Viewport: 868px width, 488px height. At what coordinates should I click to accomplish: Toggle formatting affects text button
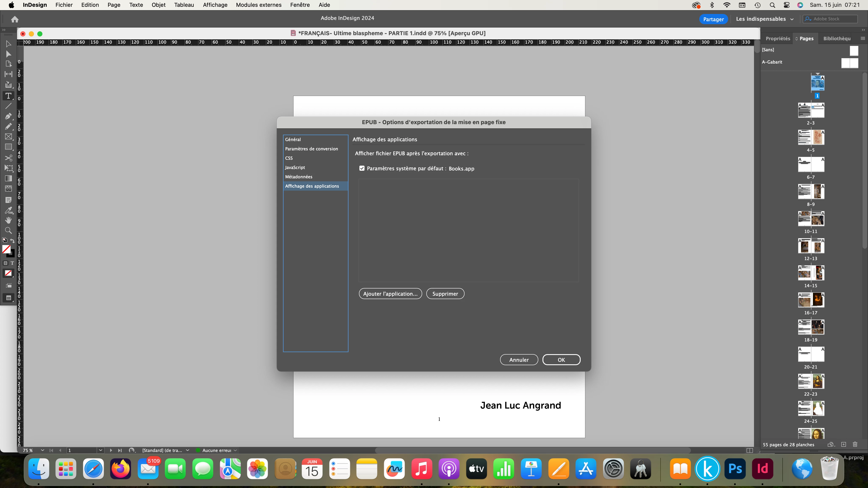pos(12,263)
